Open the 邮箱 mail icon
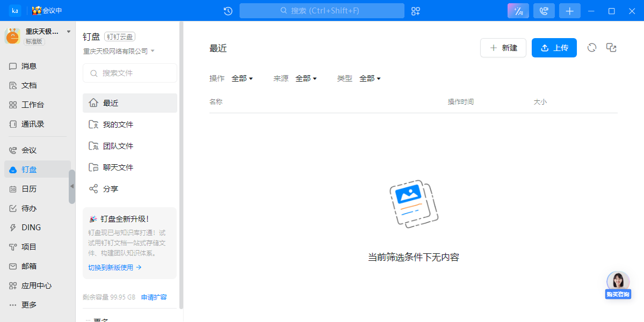This screenshot has width=644, height=322. click(13, 266)
